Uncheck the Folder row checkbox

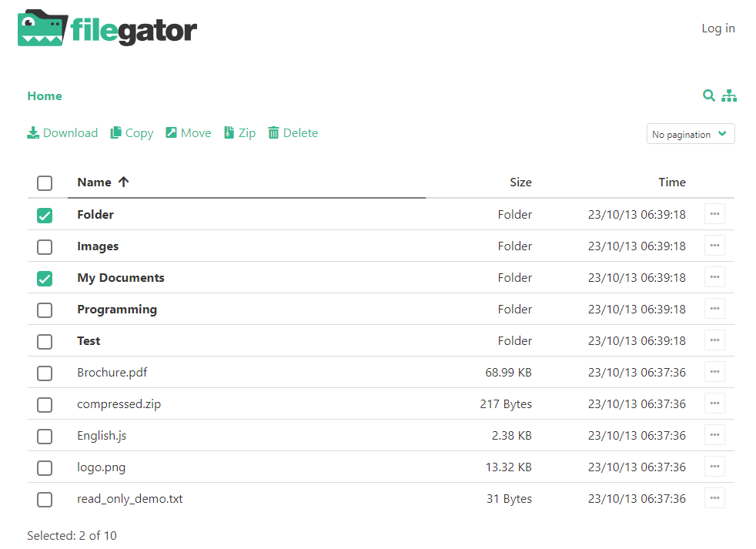pos(45,216)
